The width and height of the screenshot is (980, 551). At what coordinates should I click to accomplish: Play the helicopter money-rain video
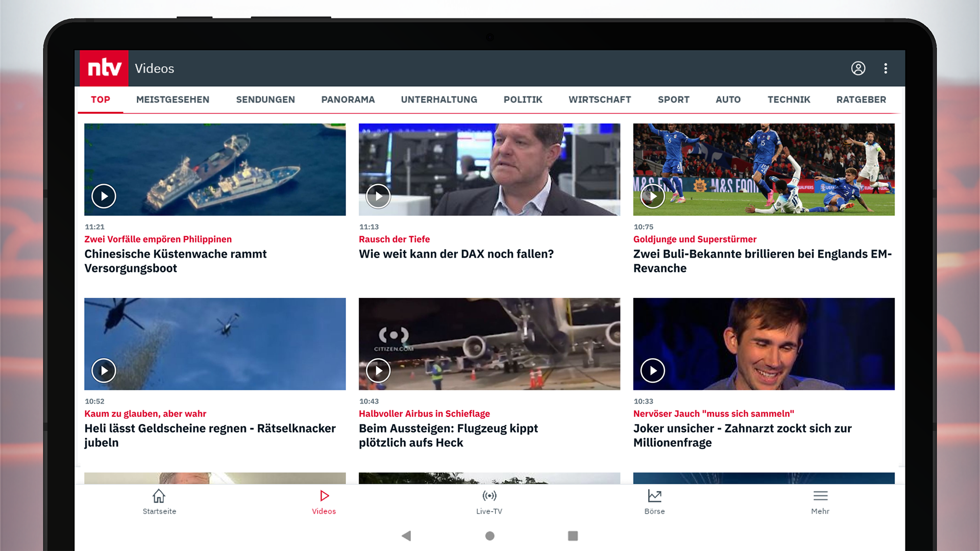(104, 370)
